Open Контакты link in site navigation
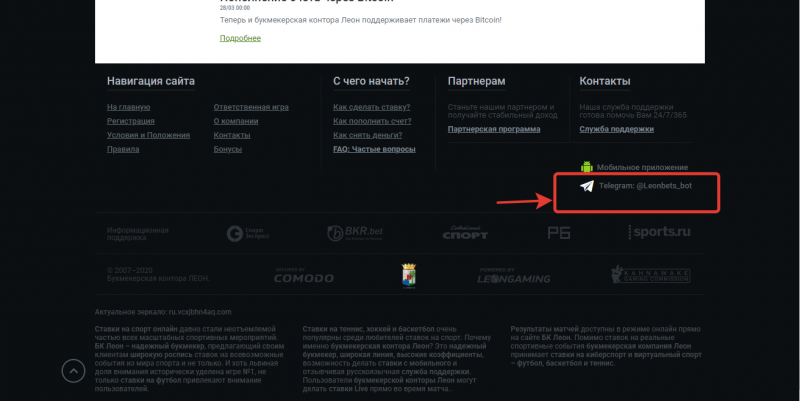Viewport: 800px width, 401px height. click(x=232, y=135)
